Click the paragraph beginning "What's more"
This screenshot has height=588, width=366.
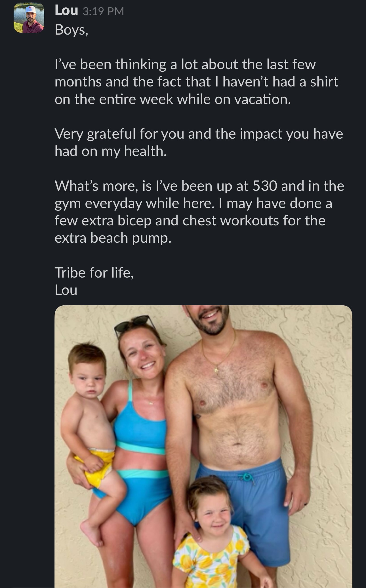[x=199, y=211]
